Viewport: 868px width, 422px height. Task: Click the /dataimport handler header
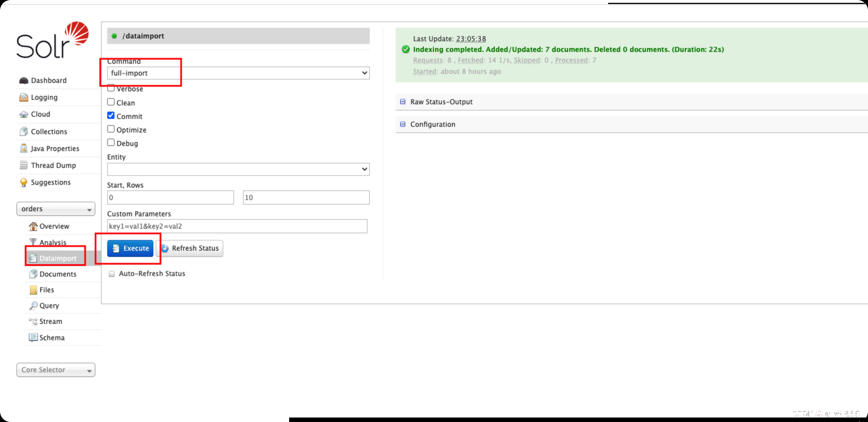pos(238,36)
